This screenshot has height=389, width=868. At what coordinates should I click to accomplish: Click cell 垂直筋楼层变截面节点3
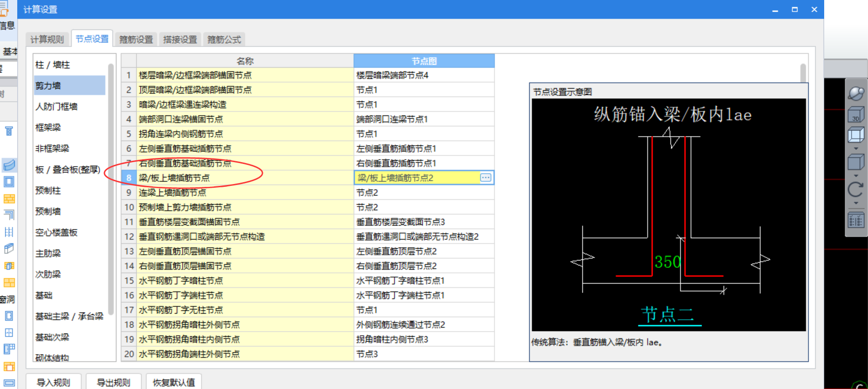[x=424, y=222]
